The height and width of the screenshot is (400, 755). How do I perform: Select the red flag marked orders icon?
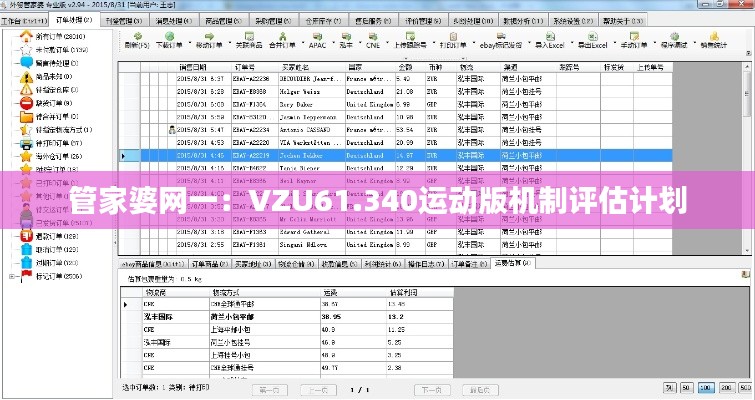pyautogui.click(x=26, y=276)
